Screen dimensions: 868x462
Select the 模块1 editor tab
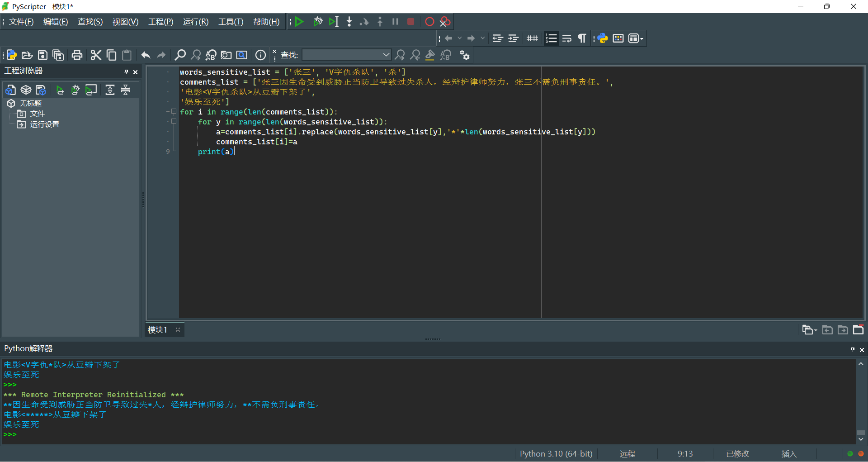[157, 330]
